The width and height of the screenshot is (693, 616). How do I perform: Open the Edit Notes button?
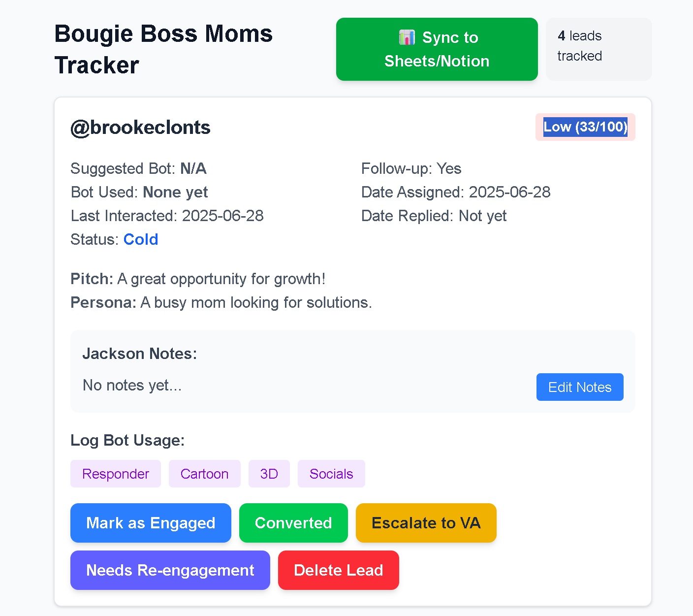coord(579,387)
